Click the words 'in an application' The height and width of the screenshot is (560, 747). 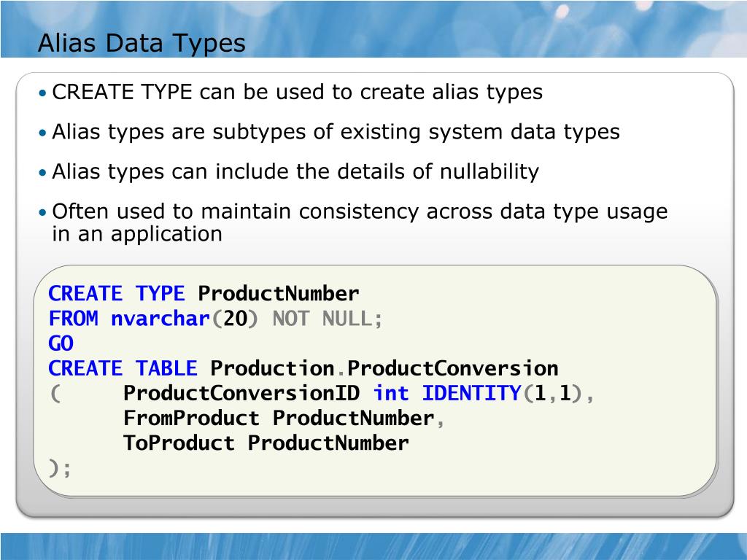137,234
